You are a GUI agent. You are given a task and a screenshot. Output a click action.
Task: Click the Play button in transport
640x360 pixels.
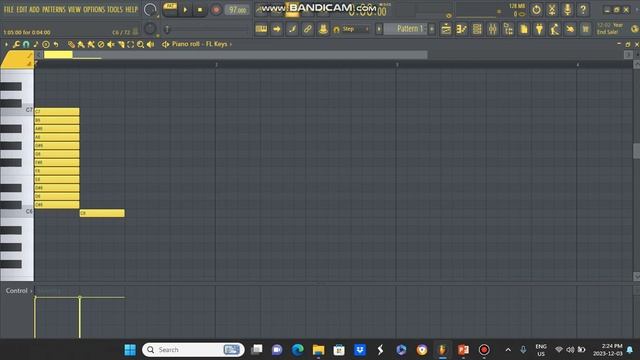(185, 10)
